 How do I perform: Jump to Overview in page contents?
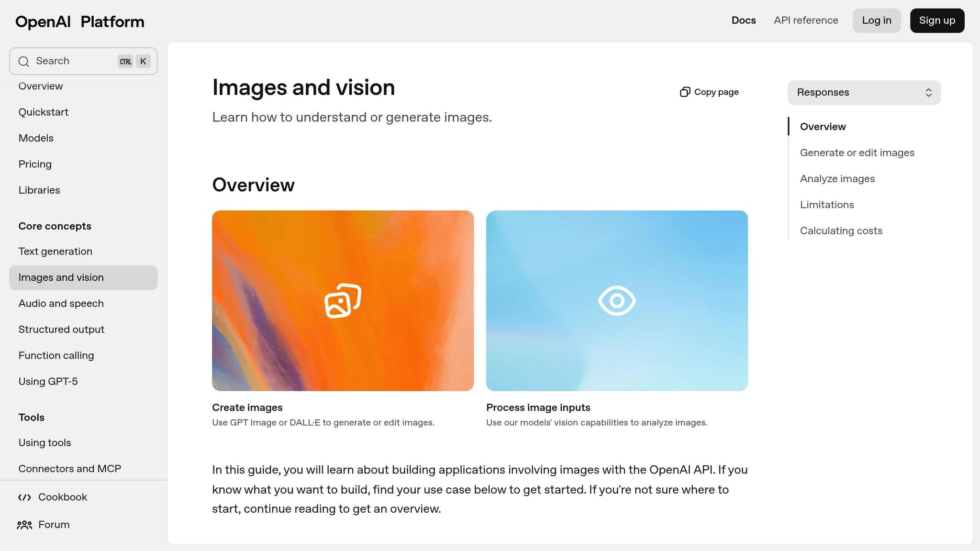(823, 127)
